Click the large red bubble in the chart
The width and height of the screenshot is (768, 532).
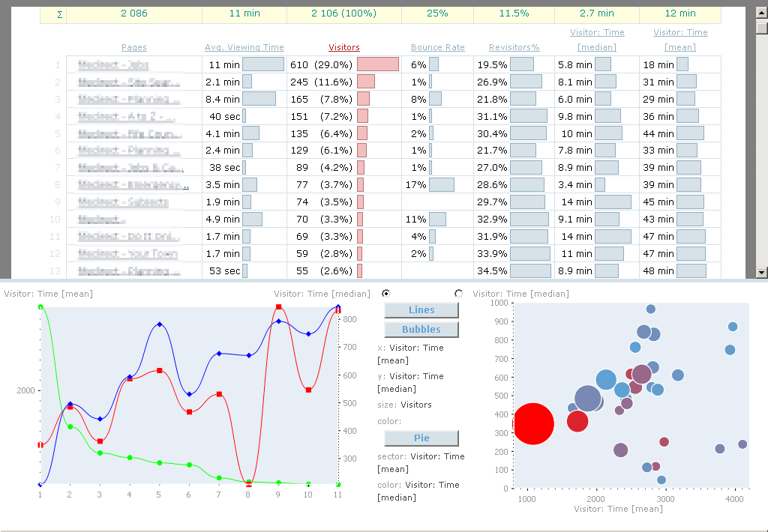(x=532, y=423)
